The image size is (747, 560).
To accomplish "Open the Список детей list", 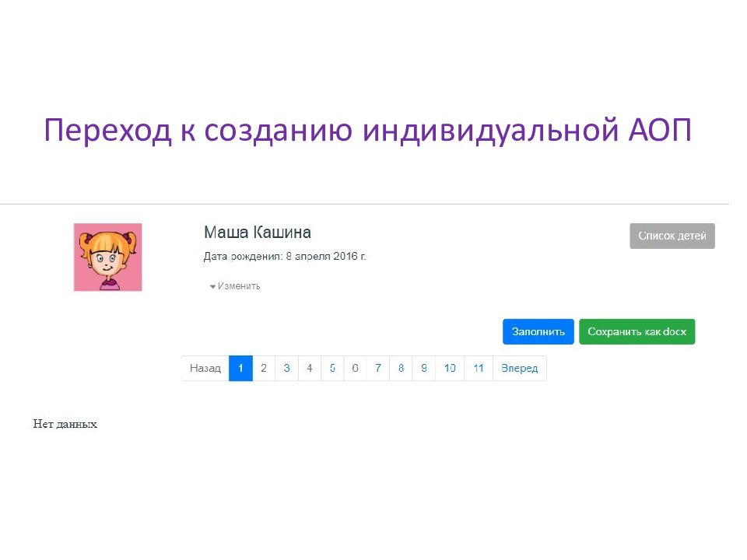I will 672,236.
